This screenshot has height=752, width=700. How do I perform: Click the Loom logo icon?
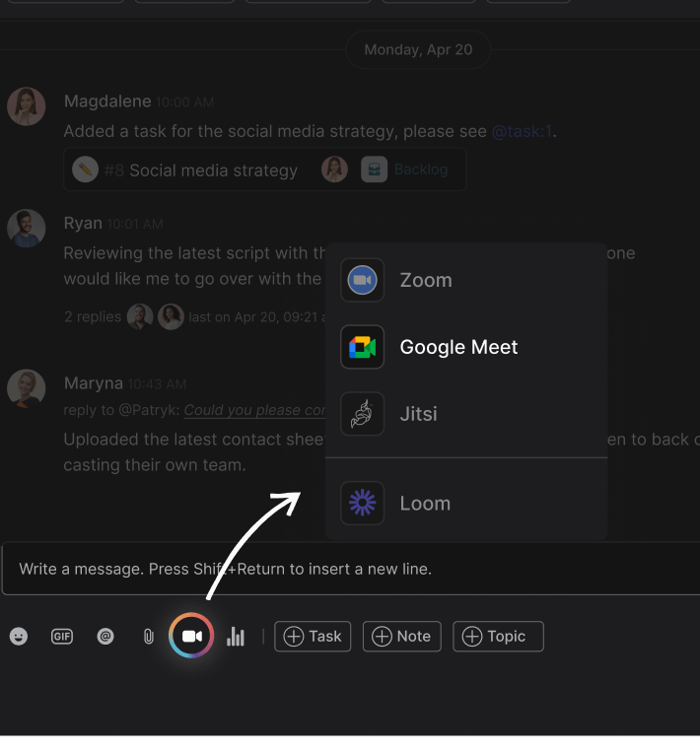pyautogui.click(x=362, y=503)
